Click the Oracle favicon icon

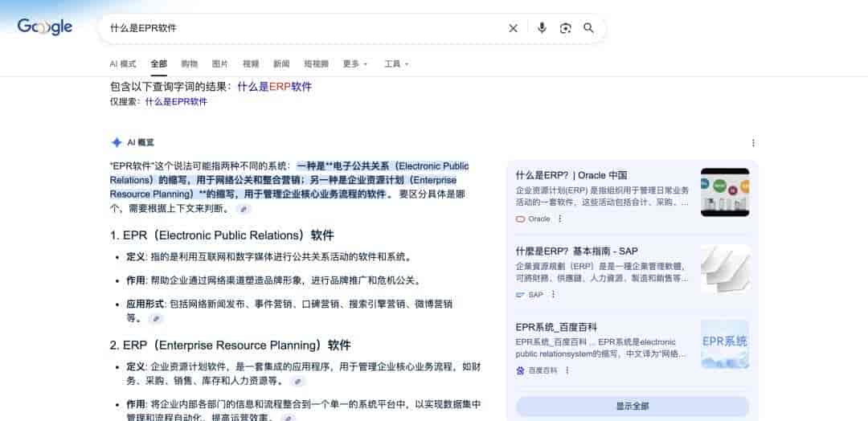pyautogui.click(x=520, y=219)
